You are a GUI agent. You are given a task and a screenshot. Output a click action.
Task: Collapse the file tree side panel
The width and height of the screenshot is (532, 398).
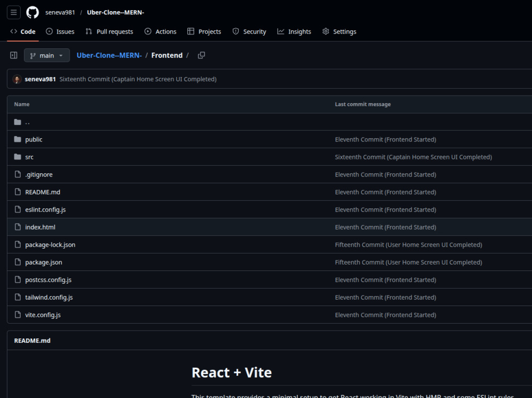(14, 55)
